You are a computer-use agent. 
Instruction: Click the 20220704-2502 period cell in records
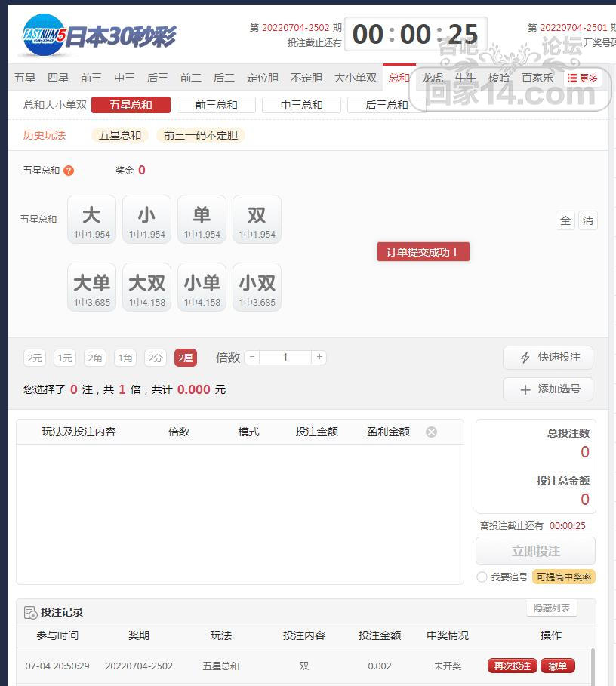point(139,666)
